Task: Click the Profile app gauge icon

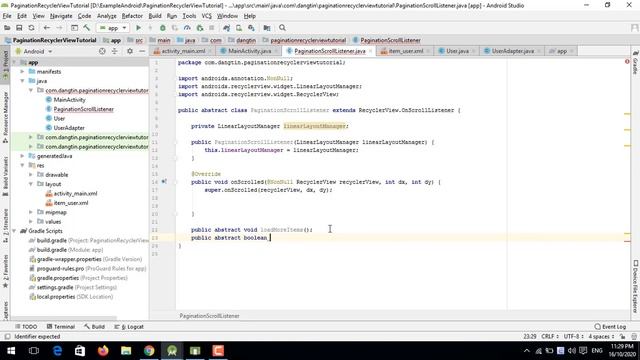Action: [187, 28]
